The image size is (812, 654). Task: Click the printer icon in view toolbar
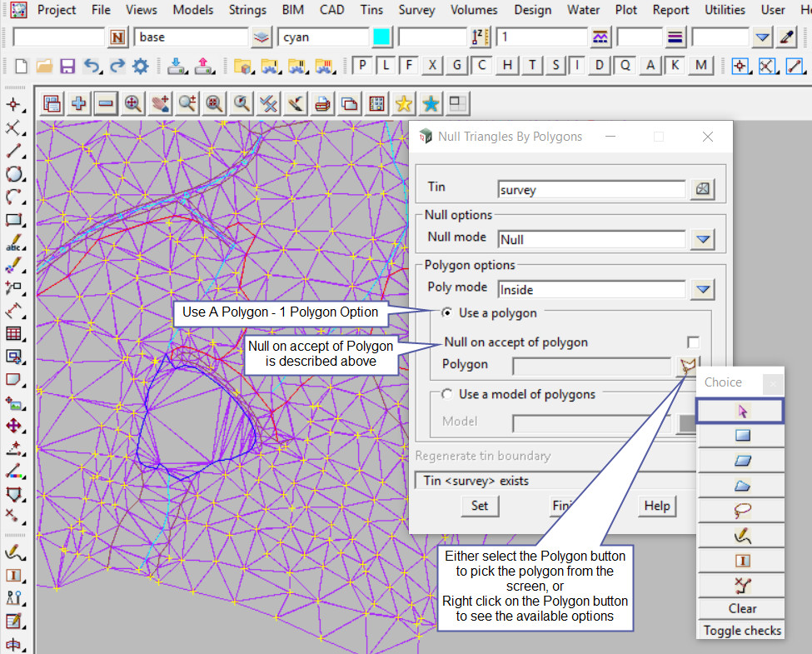[323, 103]
